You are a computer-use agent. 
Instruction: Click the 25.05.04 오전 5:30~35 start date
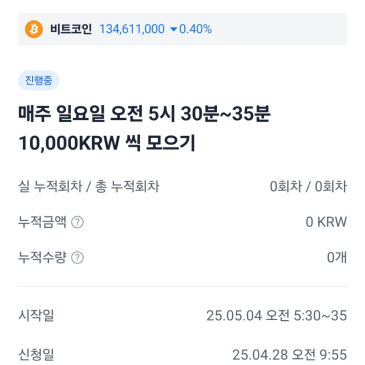point(277,315)
